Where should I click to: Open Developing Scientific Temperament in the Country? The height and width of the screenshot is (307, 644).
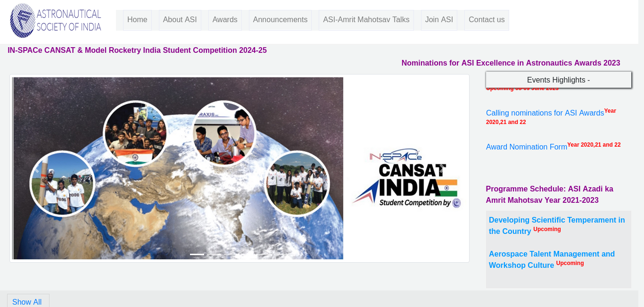(x=557, y=225)
